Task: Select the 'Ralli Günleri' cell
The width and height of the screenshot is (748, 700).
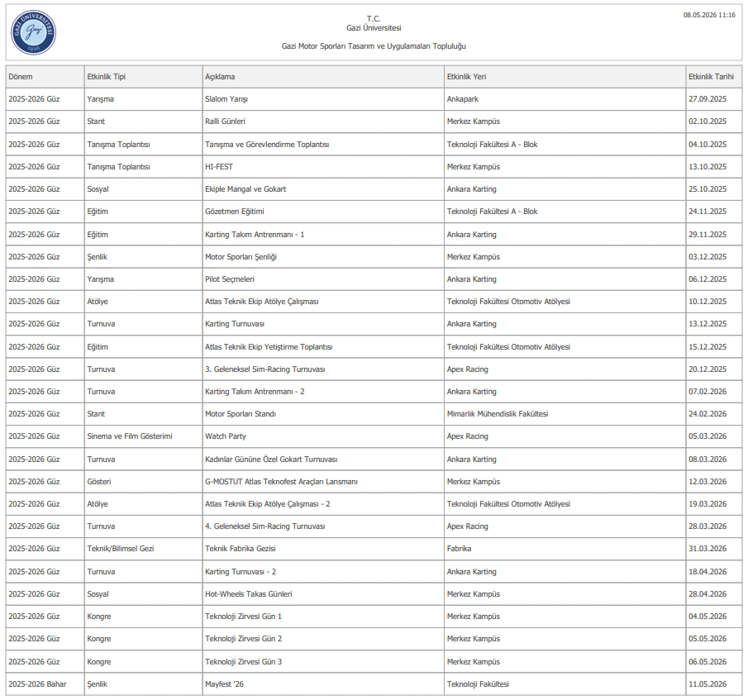Action: (x=323, y=121)
